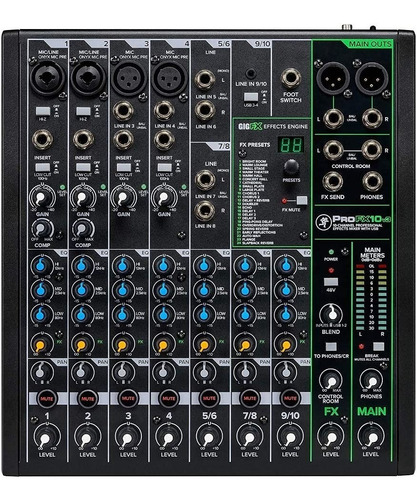Click the channel 9/10 HI EQ knob
The height and width of the screenshot is (500, 417).
[x=286, y=266]
